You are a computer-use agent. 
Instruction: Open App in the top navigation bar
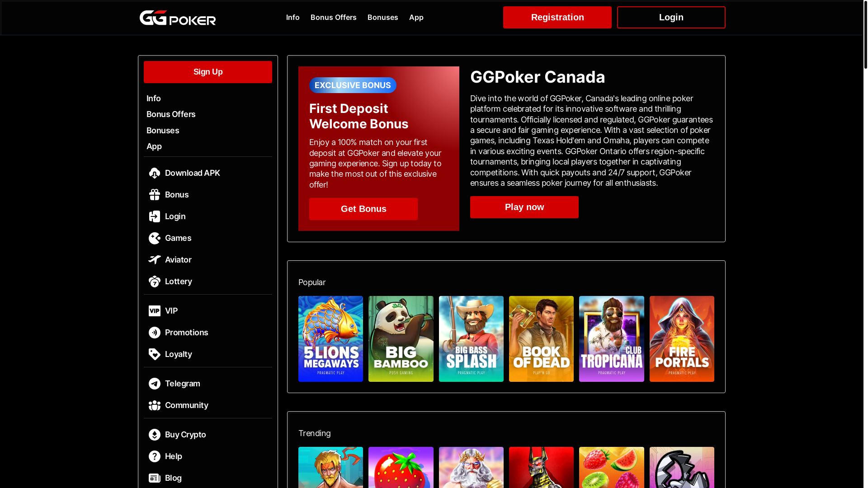coord(416,17)
